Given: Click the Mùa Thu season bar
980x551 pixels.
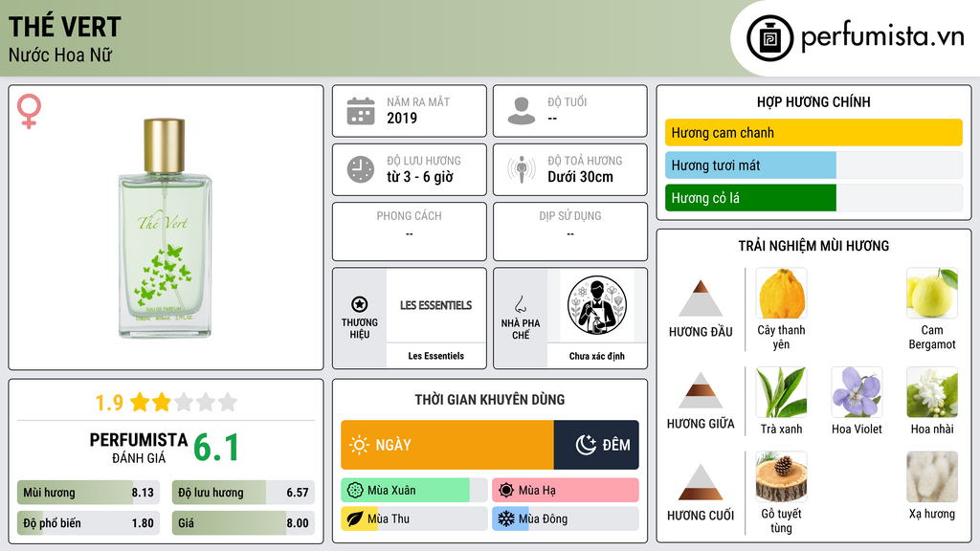Looking at the screenshot, I should 414,518.
